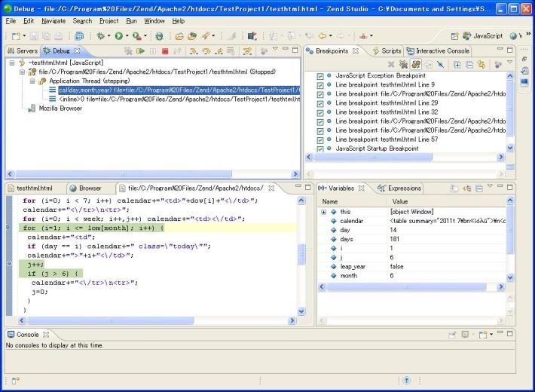Expand the 'this' variable node
This screenshot has width=535, height=392.
[x=323, y=212]
